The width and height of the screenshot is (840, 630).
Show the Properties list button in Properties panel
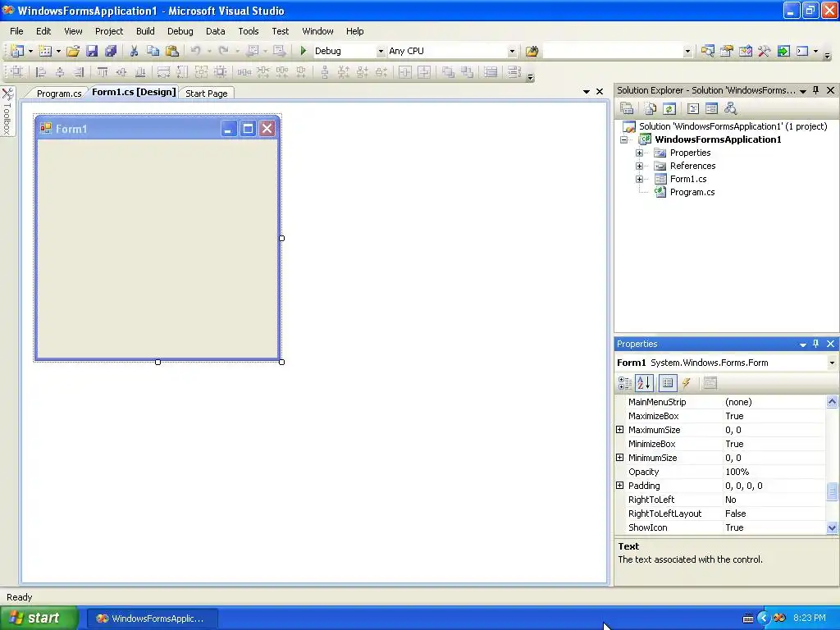coord(668,383)
